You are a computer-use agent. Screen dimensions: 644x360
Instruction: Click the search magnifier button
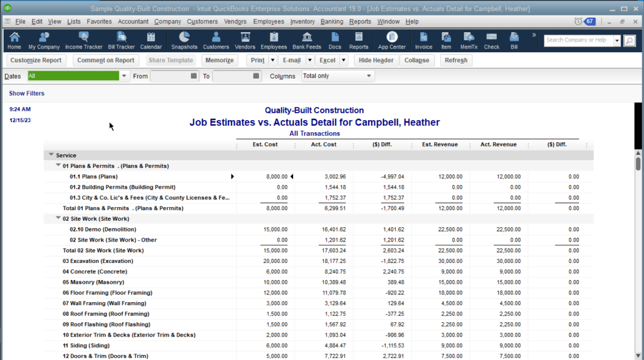[629, 40]
